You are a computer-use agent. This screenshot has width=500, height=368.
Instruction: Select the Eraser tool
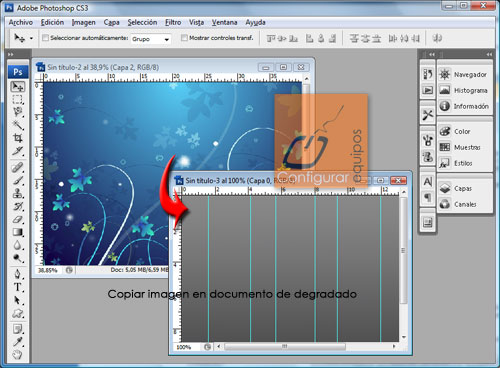pyautogui.click(x=18, y=219)
